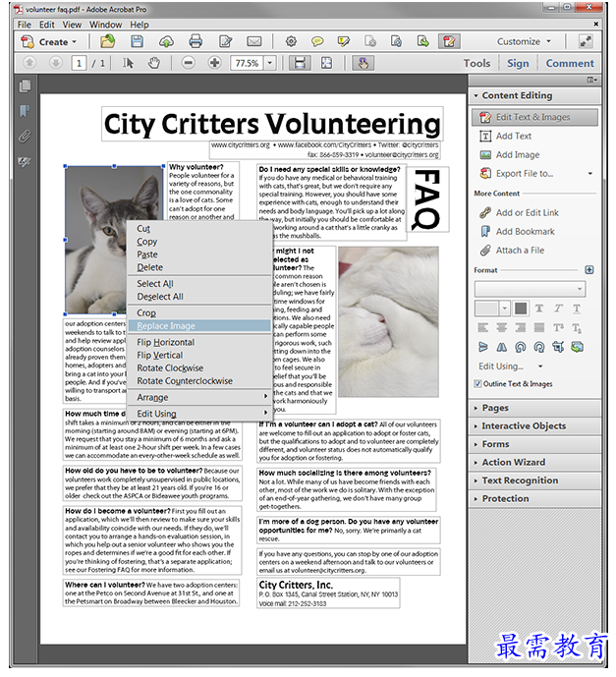
Task: Click the Print file icon
Action: click(196, 42)
